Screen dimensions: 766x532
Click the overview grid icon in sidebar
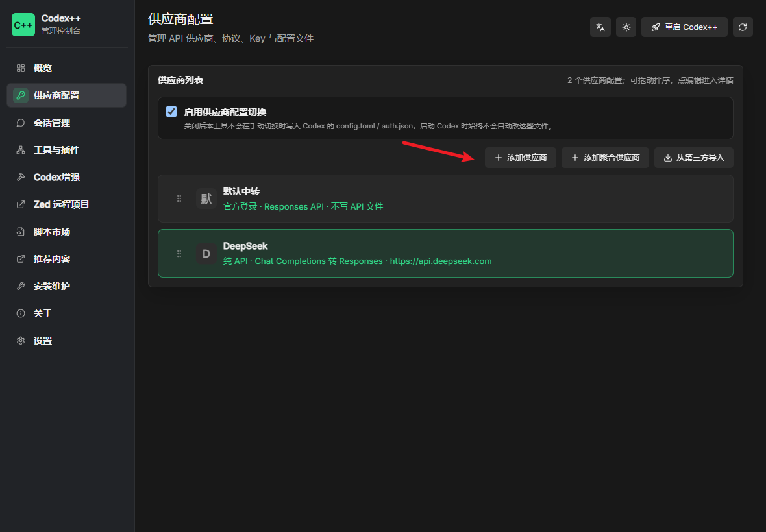21,68
